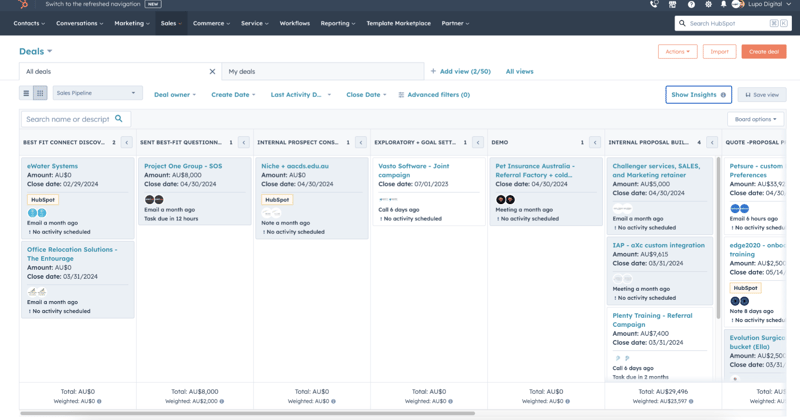Viewport: 800px width, 420px height.
Task: Open the Create Date filter
Action: pyautogui.click(x=233, y=95)
